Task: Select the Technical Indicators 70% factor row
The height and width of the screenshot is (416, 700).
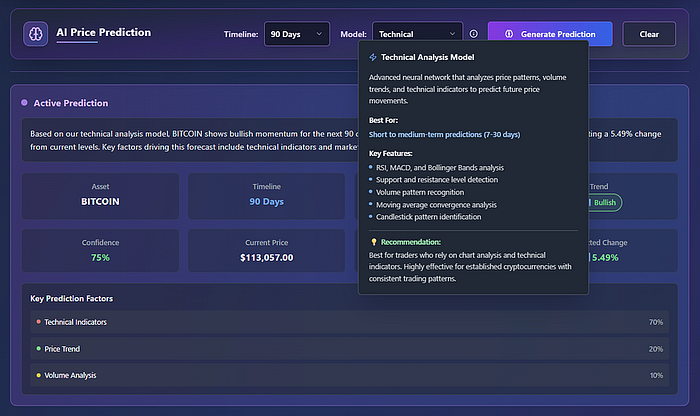Action: pyautogui.click(x=350, y=322)
